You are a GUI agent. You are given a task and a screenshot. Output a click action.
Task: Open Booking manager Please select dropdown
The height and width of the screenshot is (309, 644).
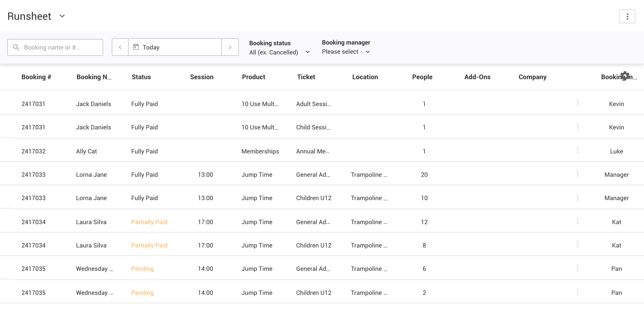pos(346,52)
